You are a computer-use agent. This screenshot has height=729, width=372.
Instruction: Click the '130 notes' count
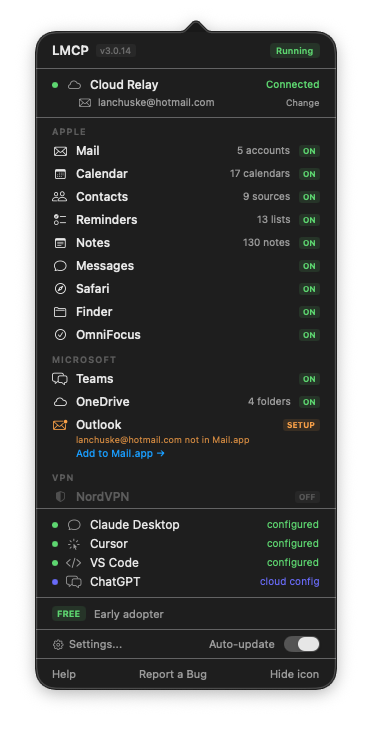pos(266,243)
